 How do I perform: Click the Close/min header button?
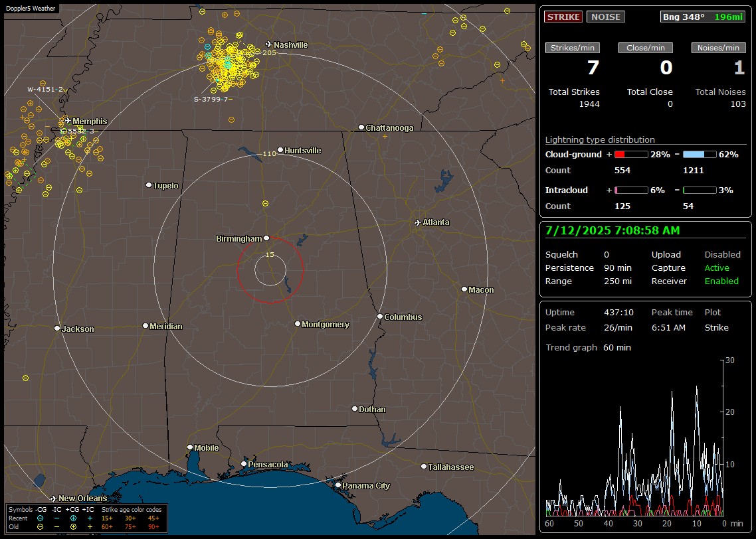pyautogui.click(x=646, y=48)
